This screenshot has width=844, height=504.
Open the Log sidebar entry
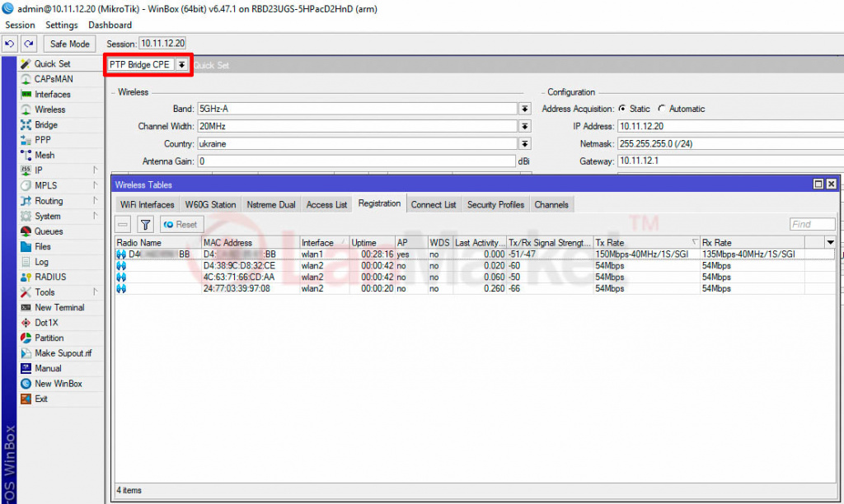(41, 262)
